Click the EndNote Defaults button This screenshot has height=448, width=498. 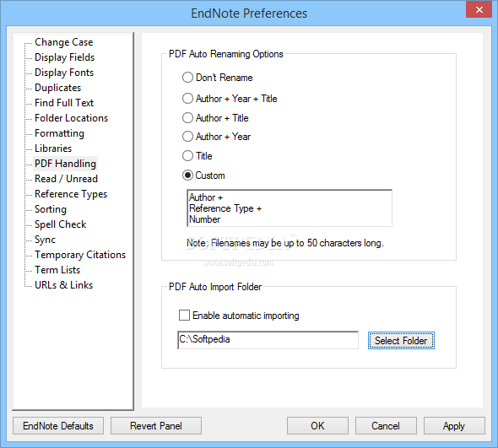coord(58,426)
